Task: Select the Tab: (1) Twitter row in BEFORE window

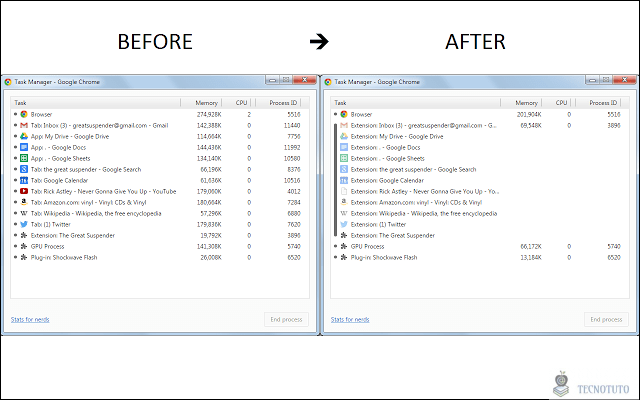Action: click(x=160, y=224)
